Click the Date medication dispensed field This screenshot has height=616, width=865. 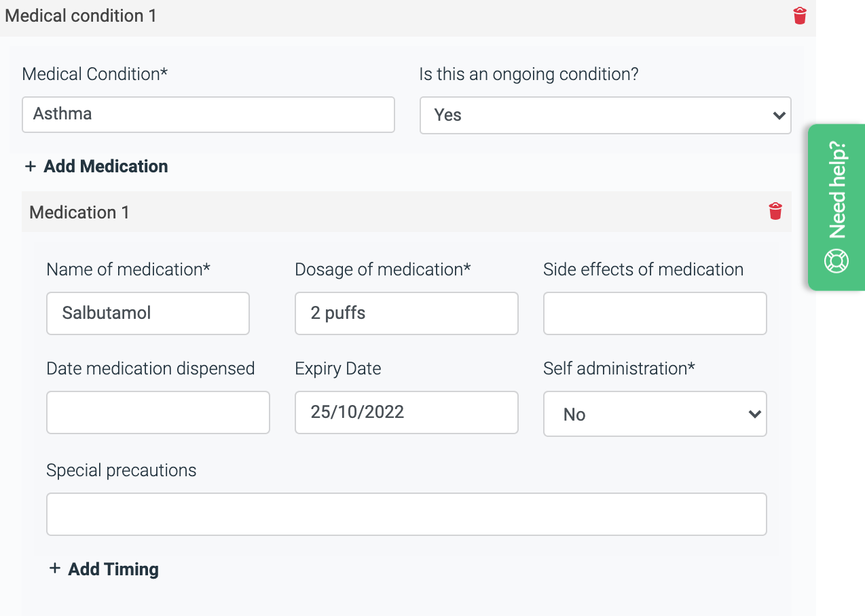coord(158,412)
